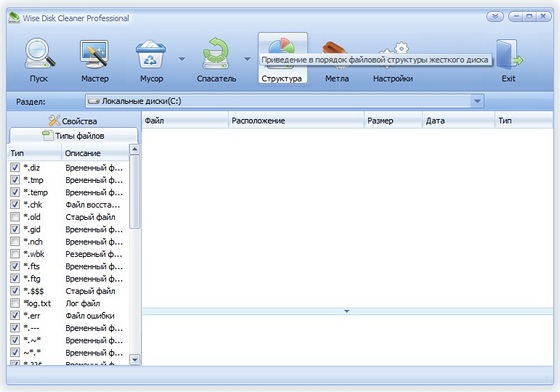Sort list by Расположение column header

pos(296,121)
